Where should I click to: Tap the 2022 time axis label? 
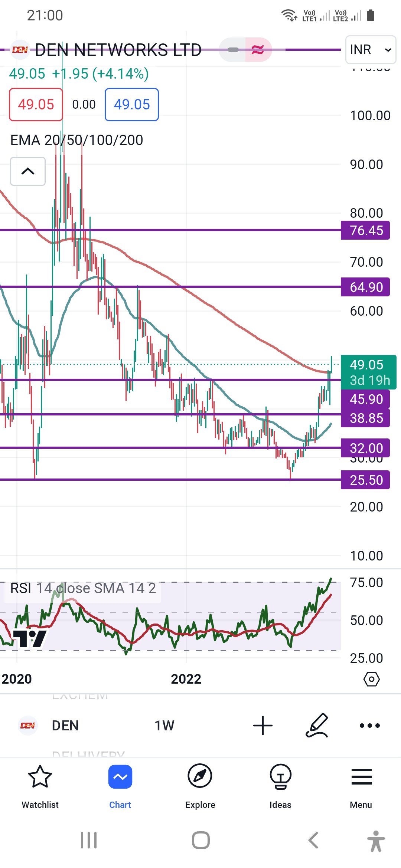pos(186,679)
